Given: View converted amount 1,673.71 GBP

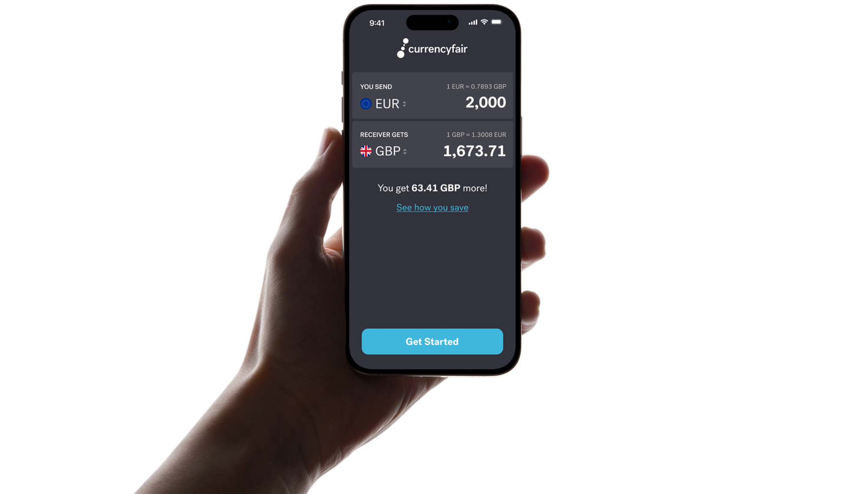Looking at the screenshot, I should tap(474, 151).
